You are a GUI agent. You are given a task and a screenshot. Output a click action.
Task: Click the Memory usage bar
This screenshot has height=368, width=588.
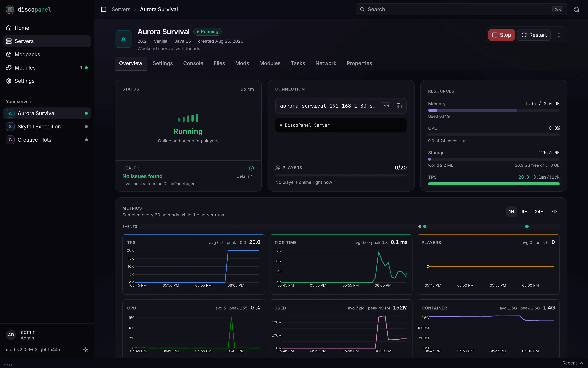pos(494,111)
